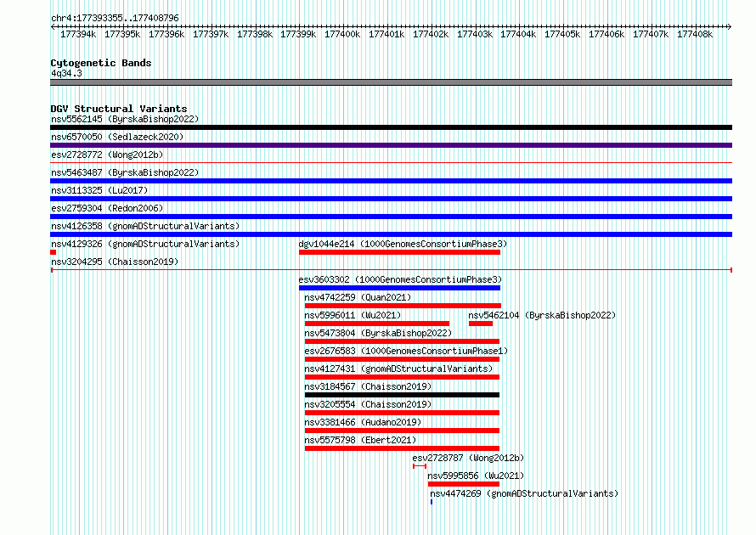Open nsv3184567 (Chaisson2019) label

point(368,386)
